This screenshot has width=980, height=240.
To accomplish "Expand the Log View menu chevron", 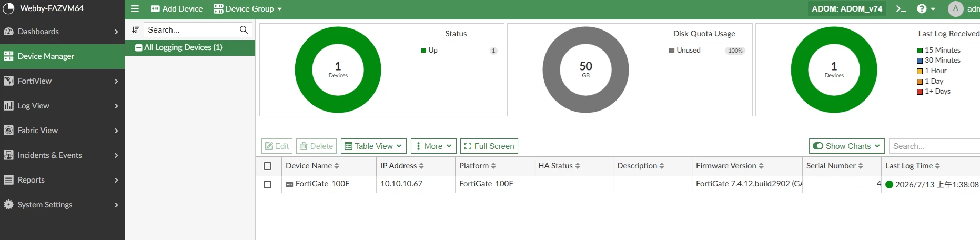I will click(116, 106).
